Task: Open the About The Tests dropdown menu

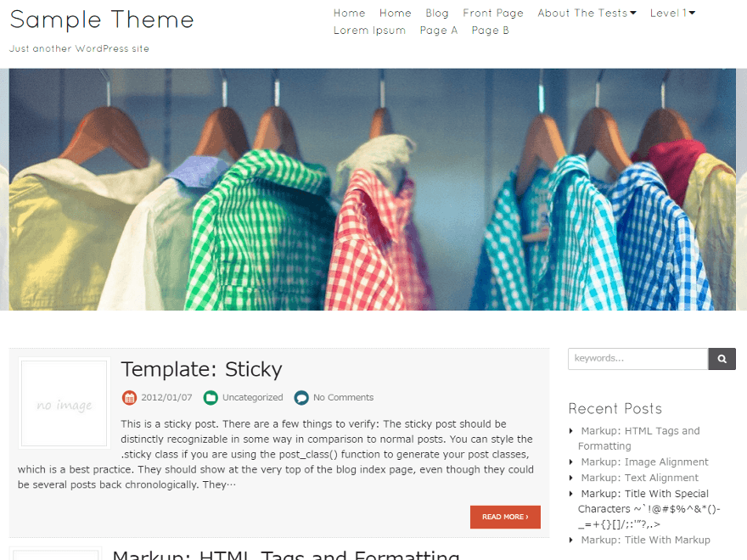Action: coord(582,13)
